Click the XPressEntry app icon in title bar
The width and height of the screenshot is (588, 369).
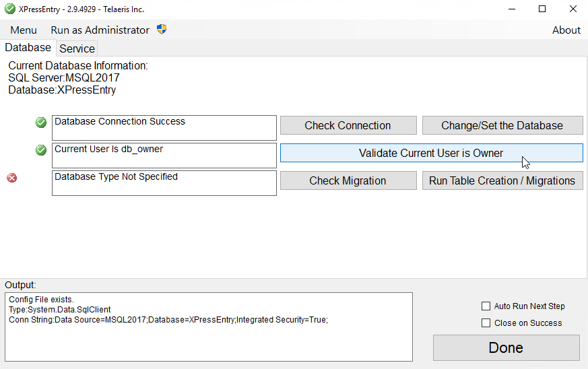coord(10,9)
